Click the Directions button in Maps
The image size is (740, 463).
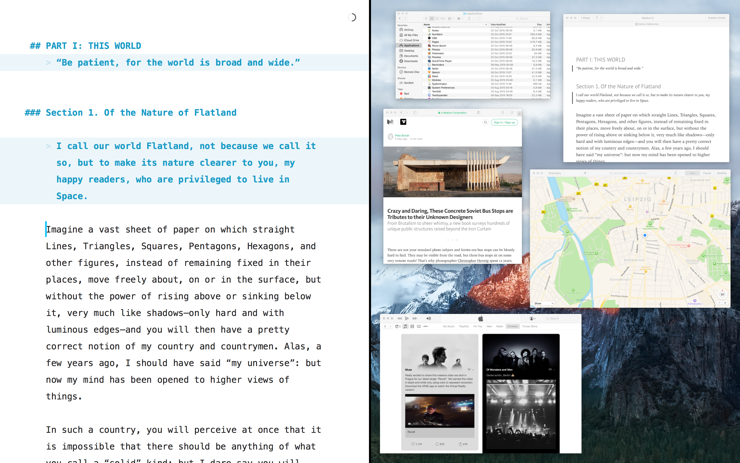[555, 173]
